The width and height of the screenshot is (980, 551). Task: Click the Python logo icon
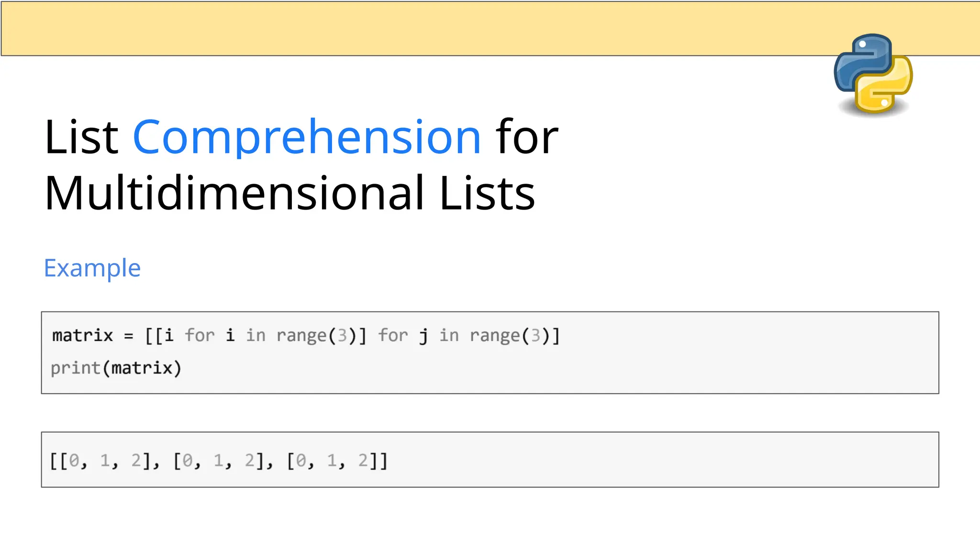coord(873,74)
